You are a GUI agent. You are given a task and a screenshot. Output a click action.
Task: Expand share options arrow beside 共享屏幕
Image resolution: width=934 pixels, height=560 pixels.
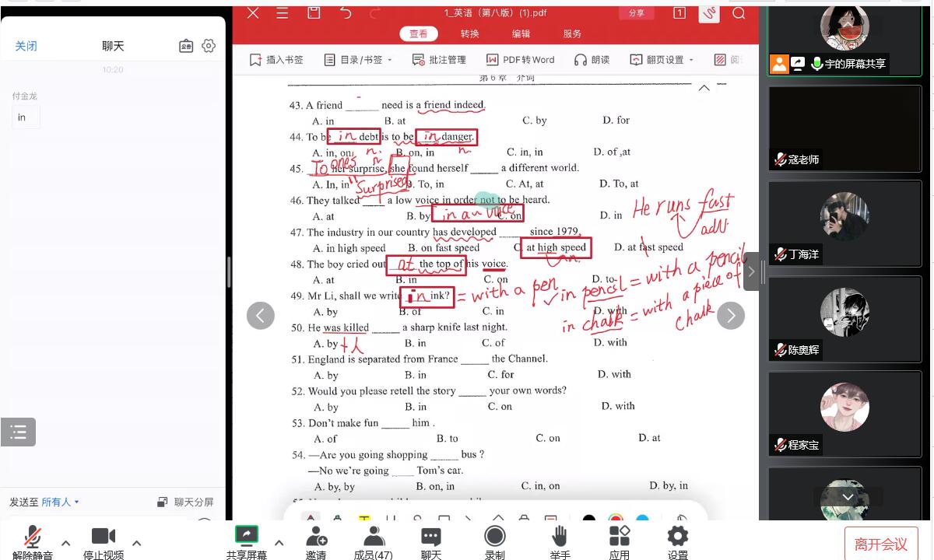tap(279, 543)
